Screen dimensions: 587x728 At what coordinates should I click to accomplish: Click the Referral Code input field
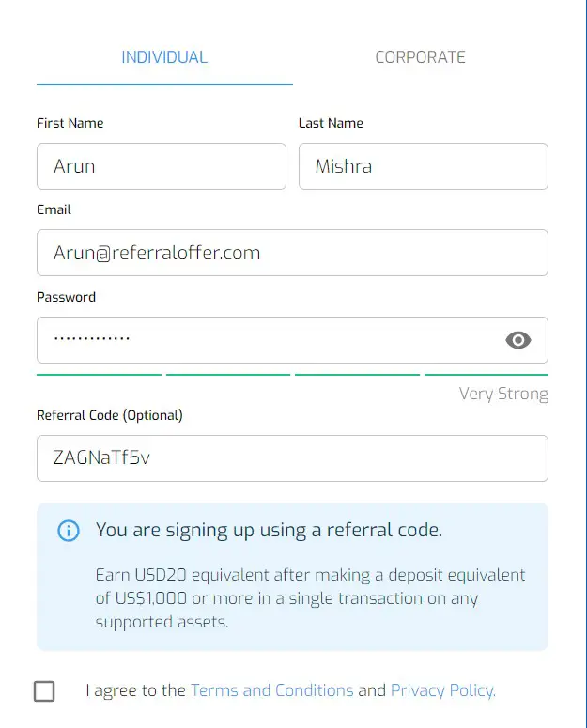(x=292, y=458)
